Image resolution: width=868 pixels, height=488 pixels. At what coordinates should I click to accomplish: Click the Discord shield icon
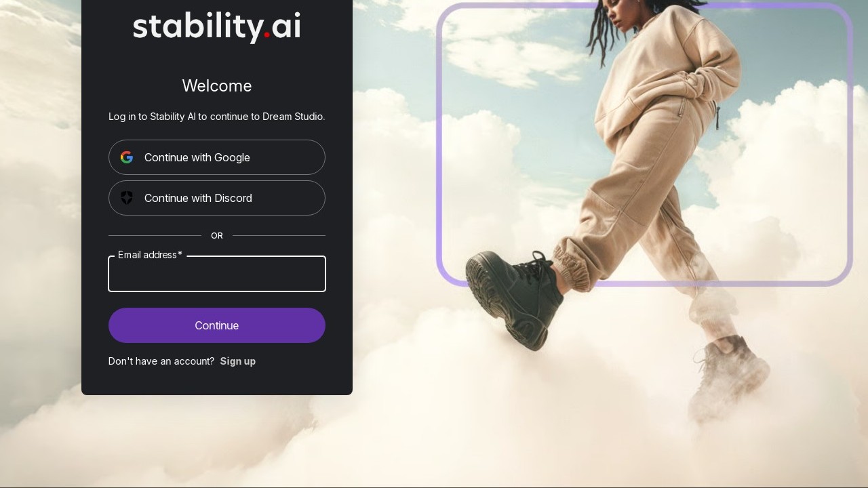[127, 198]
